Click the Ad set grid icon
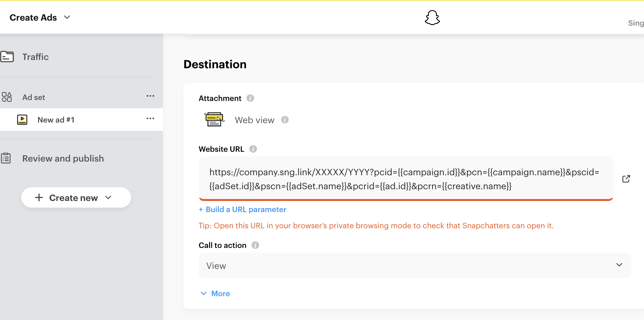Image resolution: width=644 pixels, height=320 pixels. point(7,97)
